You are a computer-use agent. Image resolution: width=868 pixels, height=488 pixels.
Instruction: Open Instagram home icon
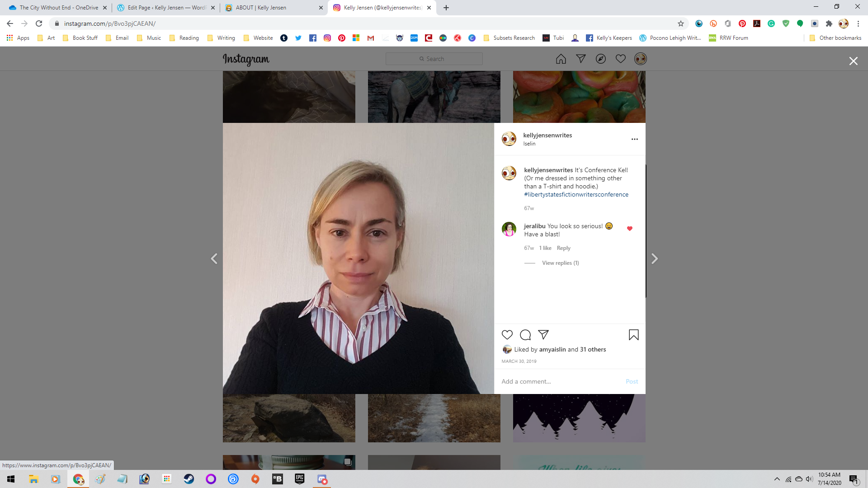(x=561, y=59)
